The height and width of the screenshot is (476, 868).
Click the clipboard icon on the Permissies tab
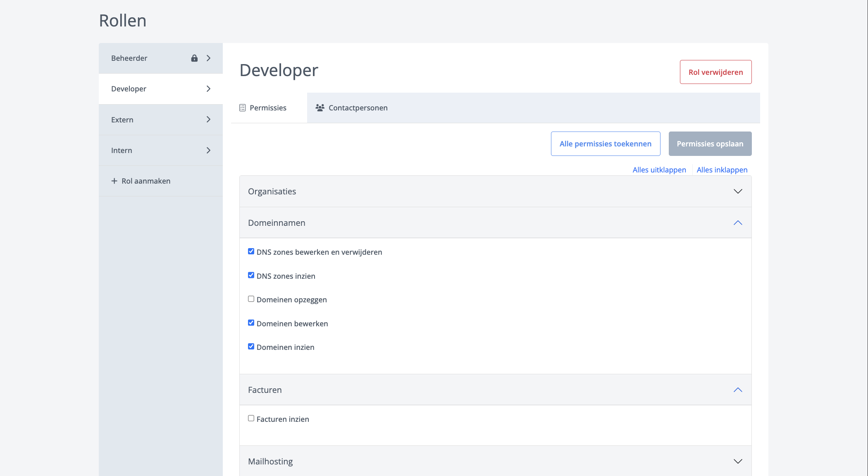coord(242,108)
